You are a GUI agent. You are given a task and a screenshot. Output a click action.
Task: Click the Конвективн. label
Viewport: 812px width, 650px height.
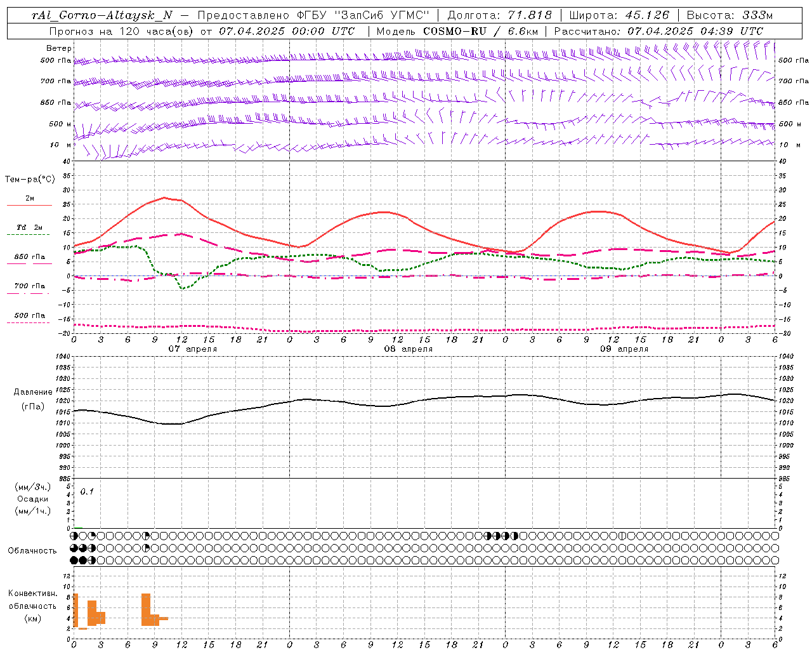coord(33,594)
